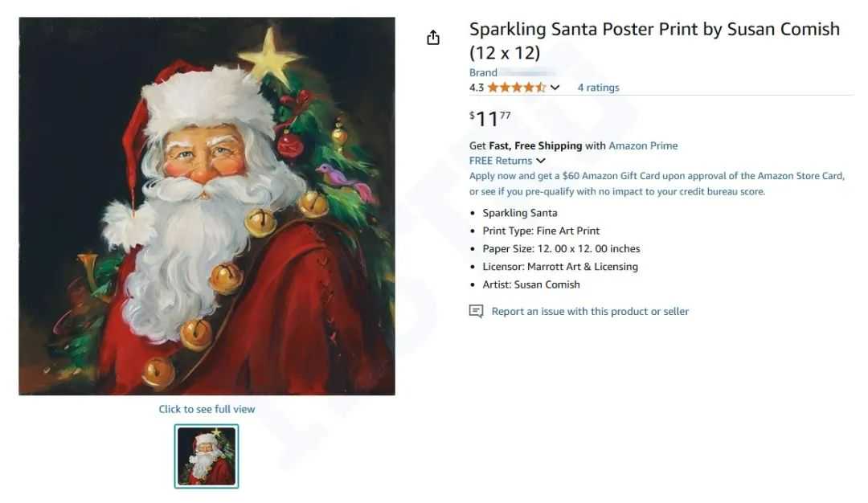Click the pre-qualify credit bureau score line

click(617, 192)
